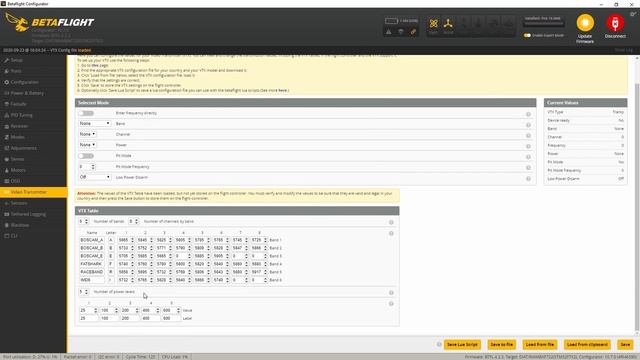This screenshot has width=640, height=360.
Task: Open the Ports tab in sidebar
Action: (33, 71)
